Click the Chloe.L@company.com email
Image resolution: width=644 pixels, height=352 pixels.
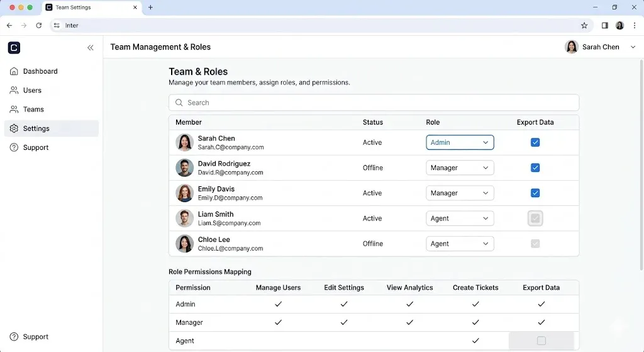pyautogui.click(x=230, y=248)
